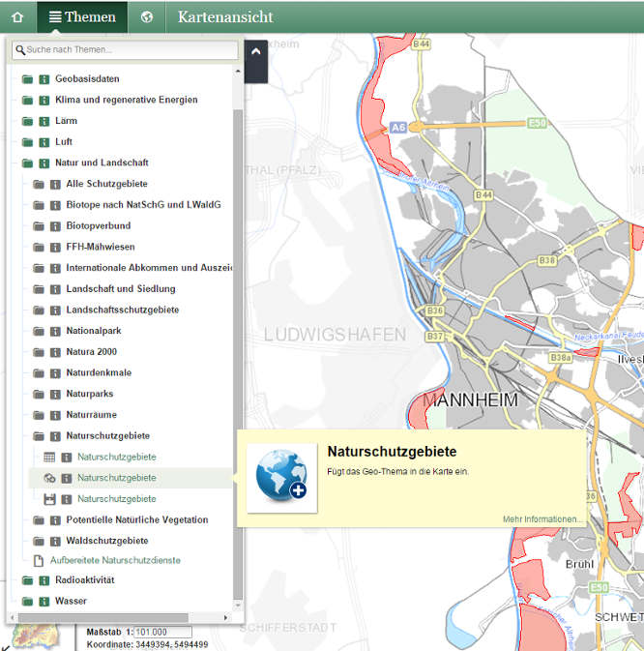
Task: Select the Nationalpark entry
Action: click(x=94, y=331)
